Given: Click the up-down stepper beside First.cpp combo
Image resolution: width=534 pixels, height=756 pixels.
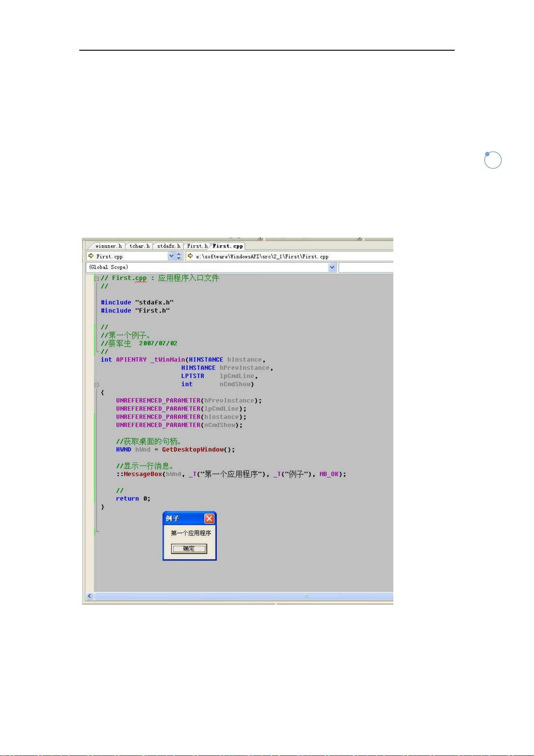Looking at the screenshot, I should tap(179, 256).
